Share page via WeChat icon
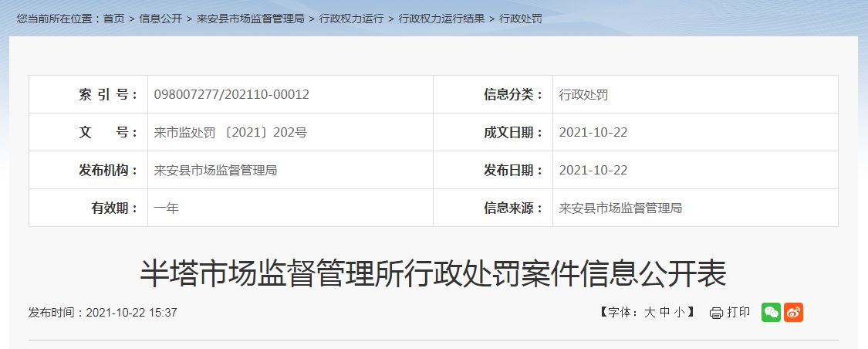This screenshot has width=868, height=349. (771, 313)
